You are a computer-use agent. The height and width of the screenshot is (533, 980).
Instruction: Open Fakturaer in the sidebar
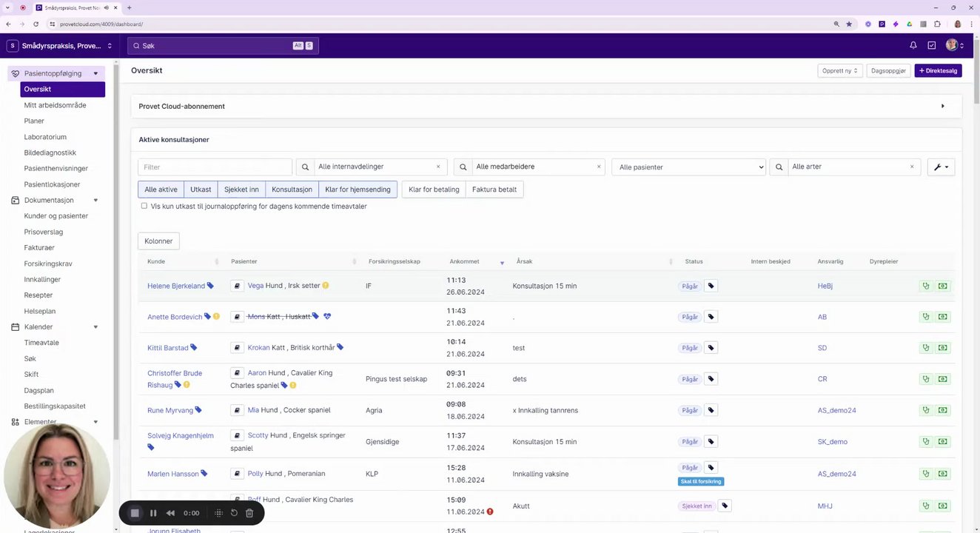pos(39,247)
